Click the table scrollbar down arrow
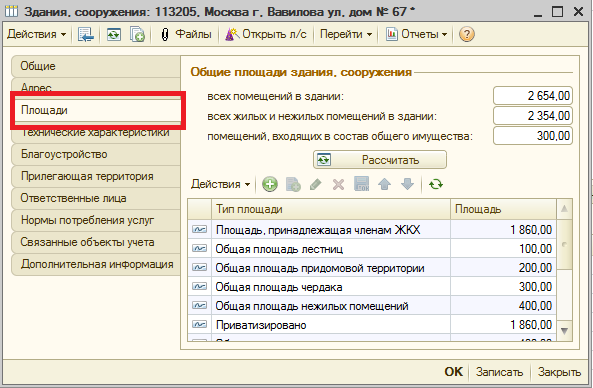This screenshot has height=388, width=593. point(564,331)
